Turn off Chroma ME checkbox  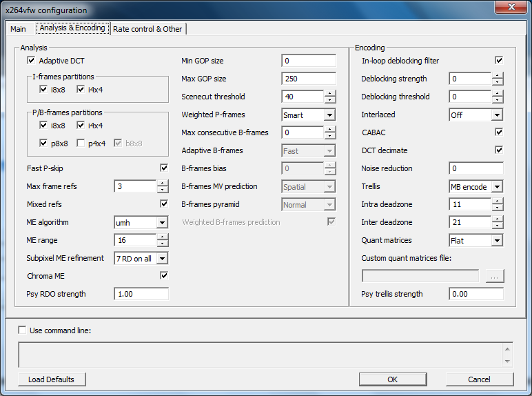pyautogui.click(x=164, y=275)
